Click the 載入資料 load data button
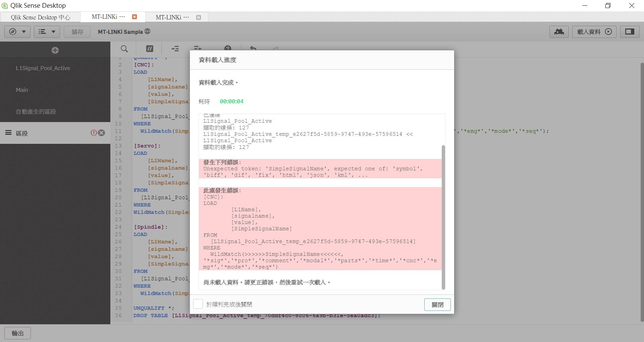Viewport: 644px width, 342px height. [x=594, y=32]
